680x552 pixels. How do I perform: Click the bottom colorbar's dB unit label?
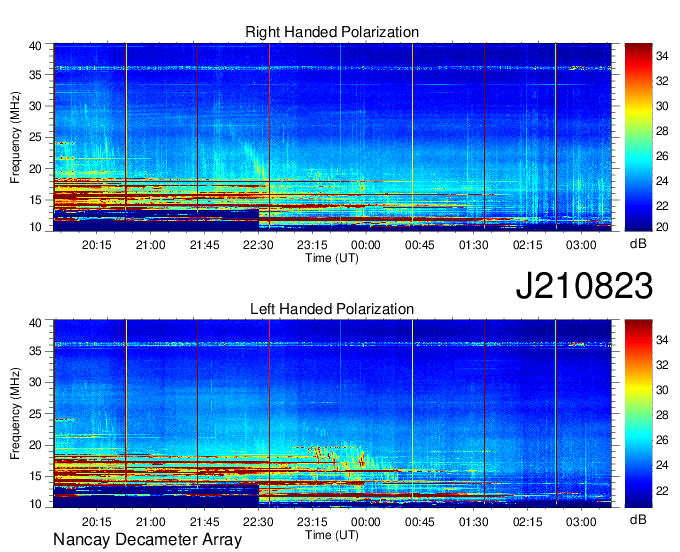tap(638, 519)
